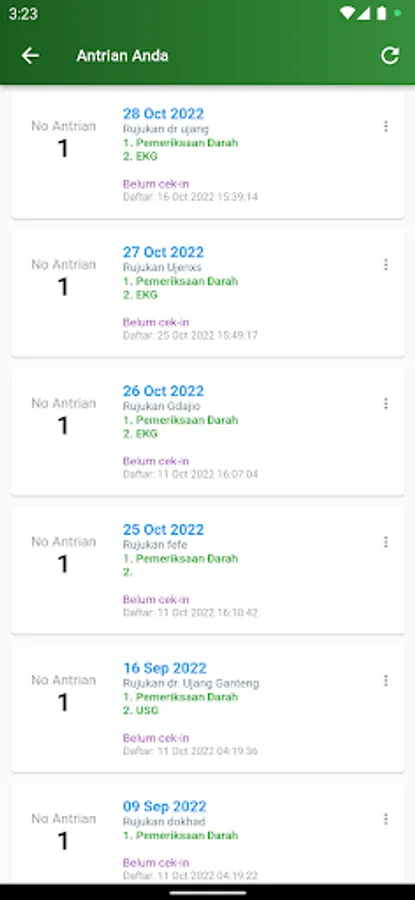Tap the back arrow in header
This screenshot has height=900, width=415.
(30, 56)
